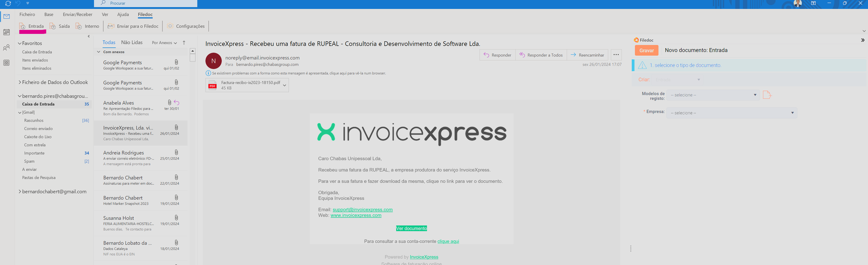Expand the bernardochabert@gmail.com account
Image resolution: width=868 pixels, height=265 pixels.
(x=20, y=192)
